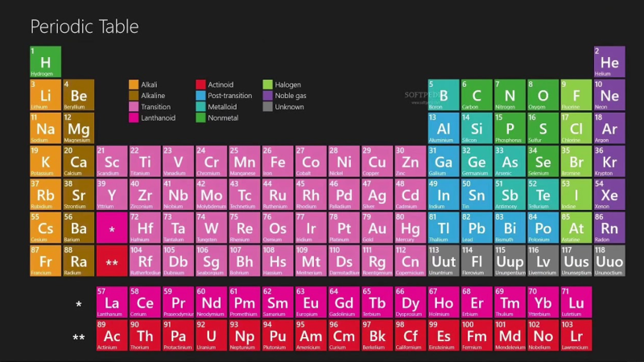Open the Californium tile
The height and width of the screenshot is (362, 644).
pos(411,335)
